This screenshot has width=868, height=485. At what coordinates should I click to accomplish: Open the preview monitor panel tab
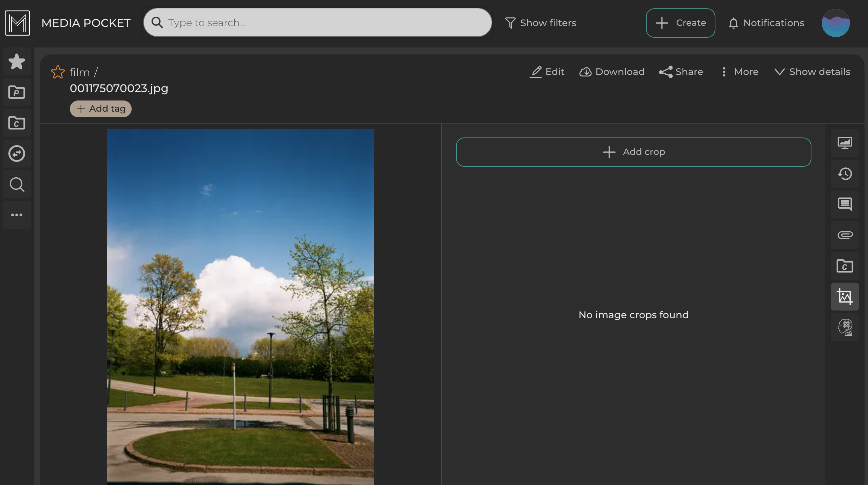[845, 143]
